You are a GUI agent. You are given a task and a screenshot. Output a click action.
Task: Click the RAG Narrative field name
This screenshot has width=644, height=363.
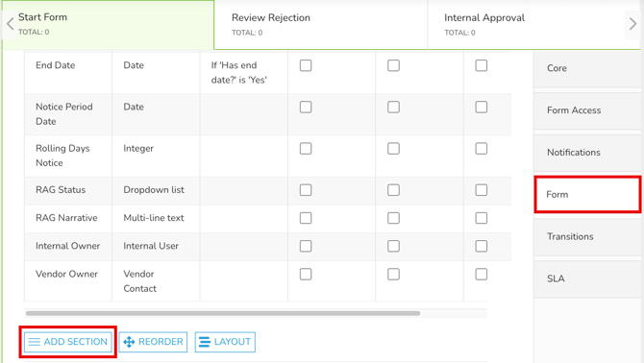66,218
